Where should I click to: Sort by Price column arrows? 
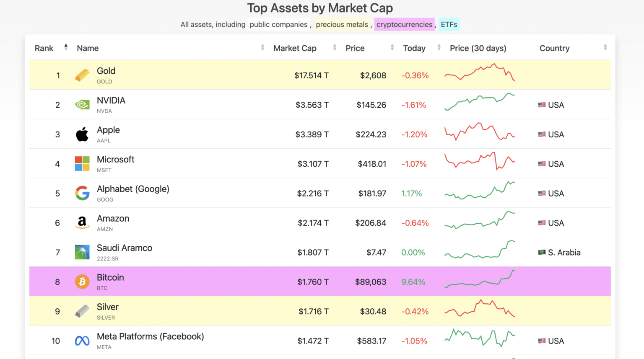click(392, 47)
